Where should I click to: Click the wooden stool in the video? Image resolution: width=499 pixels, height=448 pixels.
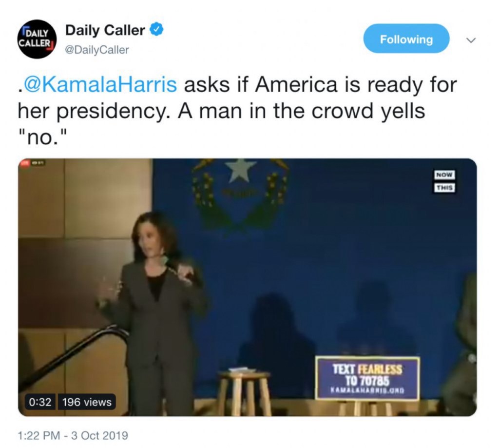(244, 391)
